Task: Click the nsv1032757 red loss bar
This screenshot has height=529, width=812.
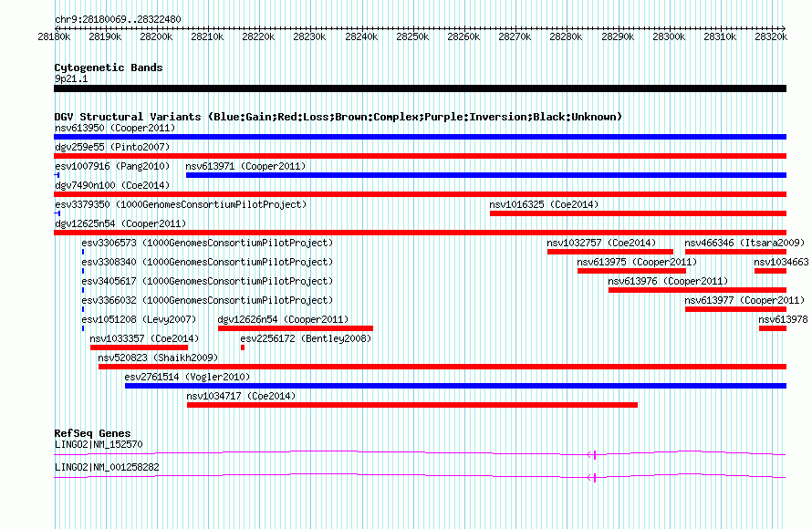Action: (610, 252)
